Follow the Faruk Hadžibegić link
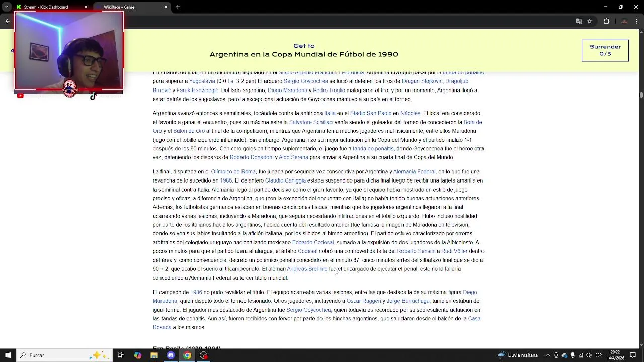 coord(197,90)
